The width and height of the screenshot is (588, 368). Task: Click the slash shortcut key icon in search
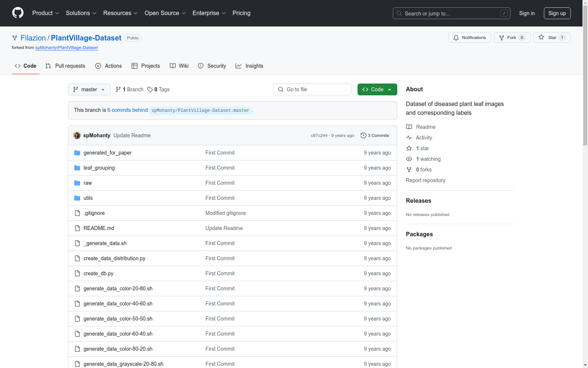coord(504,13)
